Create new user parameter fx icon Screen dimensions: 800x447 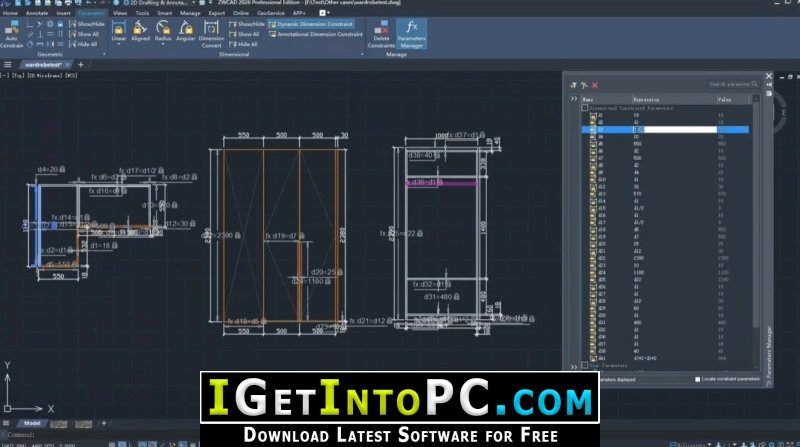[584, 85]
